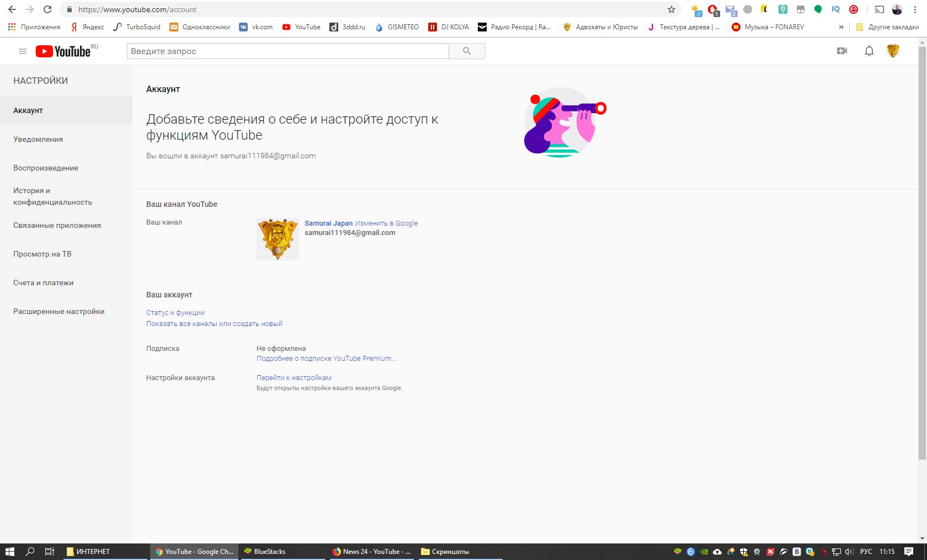Screen dimensions: 927x560
Task: Open Счета и платежи settings
Action: (x=66, y=282)
